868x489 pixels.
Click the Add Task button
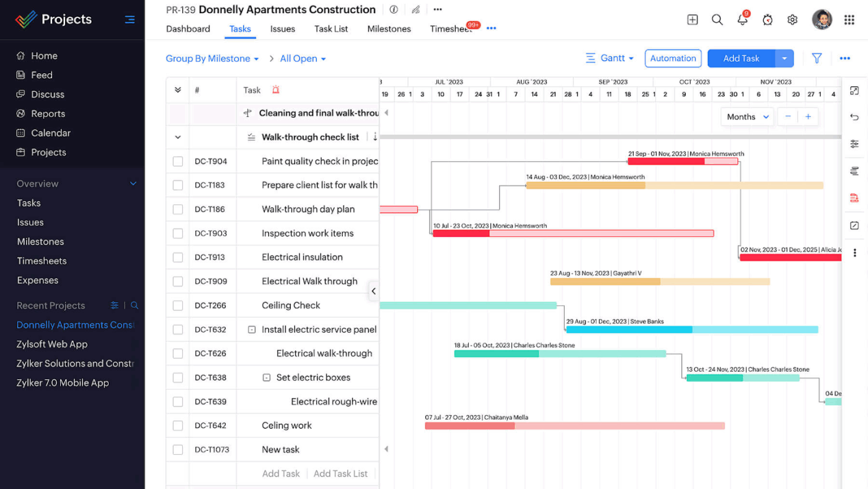(x=742, y=58)
